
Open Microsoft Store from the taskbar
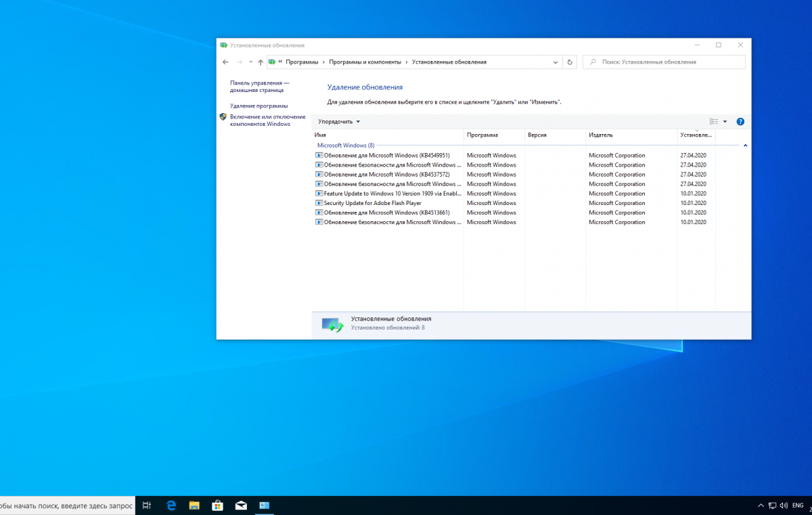click(217, 506)
